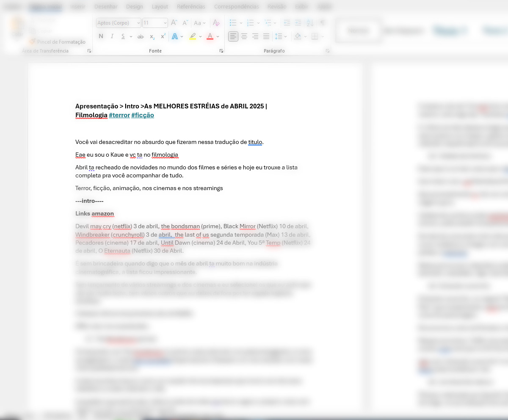
Task: Open the Aa change case dropdown
Action: pos(199,23)
